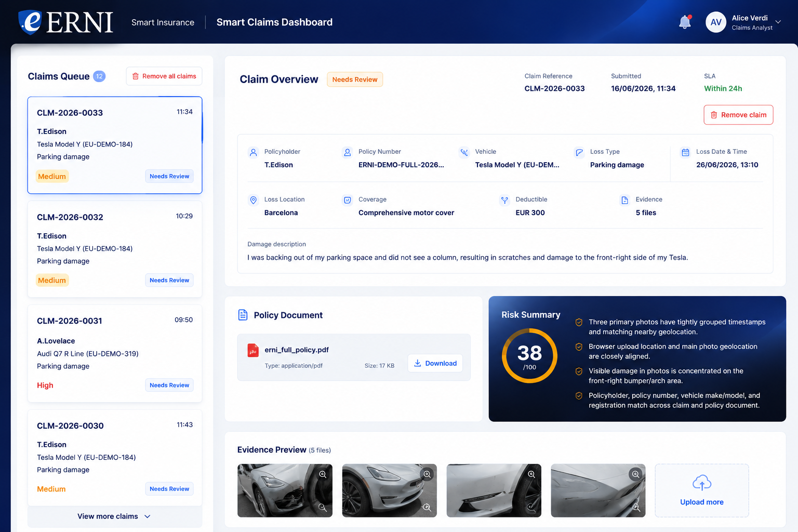Click the Coverage icon
798x532 pixels.
(348, 200)
